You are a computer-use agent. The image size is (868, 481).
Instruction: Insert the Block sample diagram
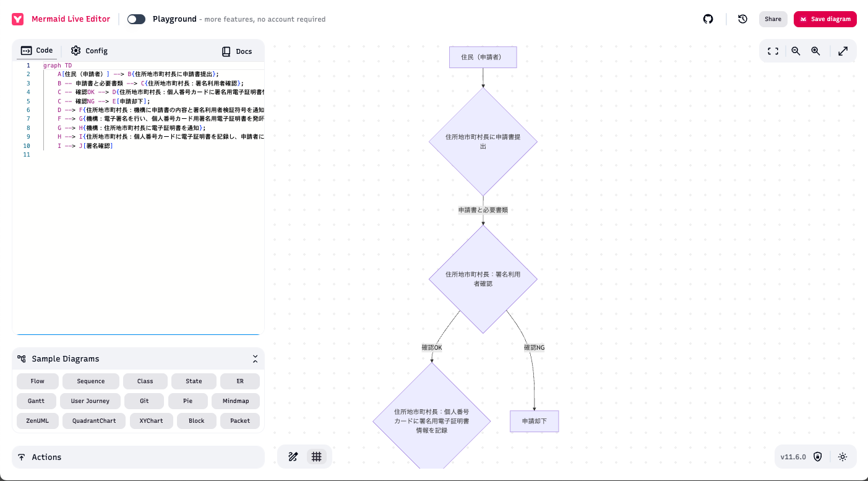(x=197, y=421)
